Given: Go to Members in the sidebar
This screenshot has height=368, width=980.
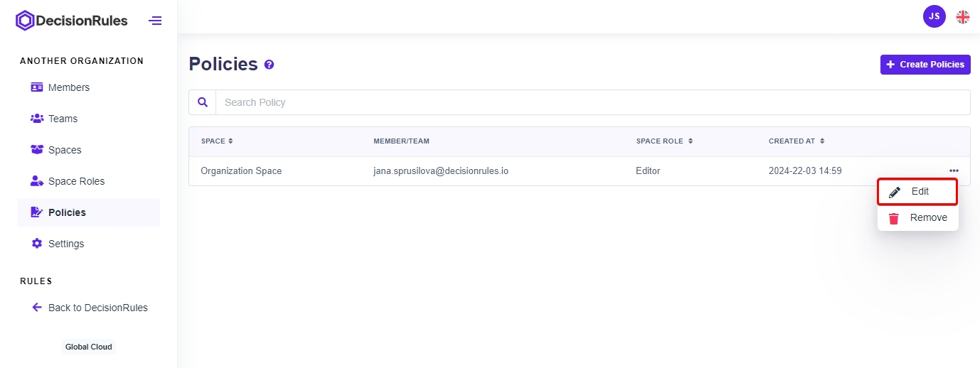Looking at the screenshot, I should [68, 87].
